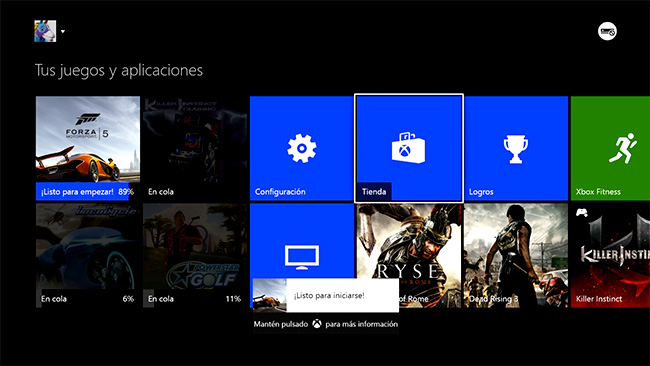Select the LocoCycle queued tile
This screenshot has width=650, height=366.
point(88,255)
